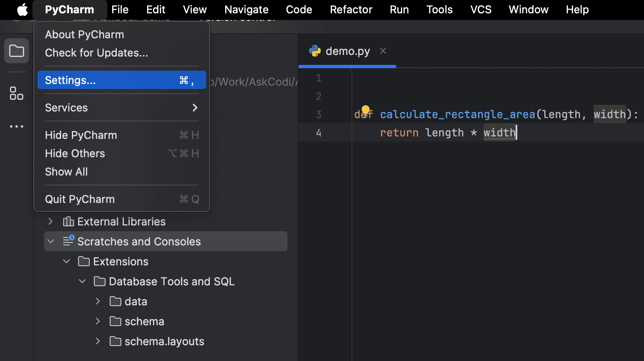Select the data folder label
Image resolution: width=644 pixels, height=361 pixels.
(136, 302)
